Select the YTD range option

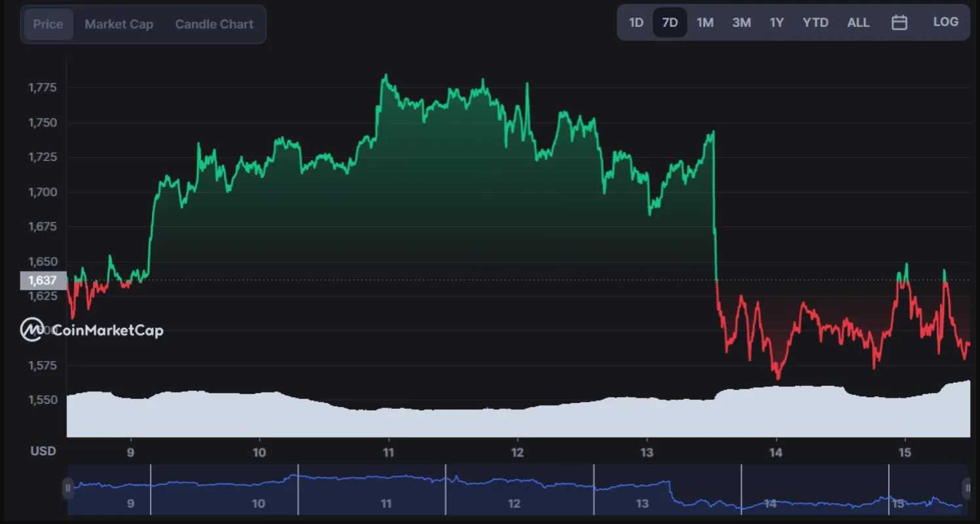816,22
